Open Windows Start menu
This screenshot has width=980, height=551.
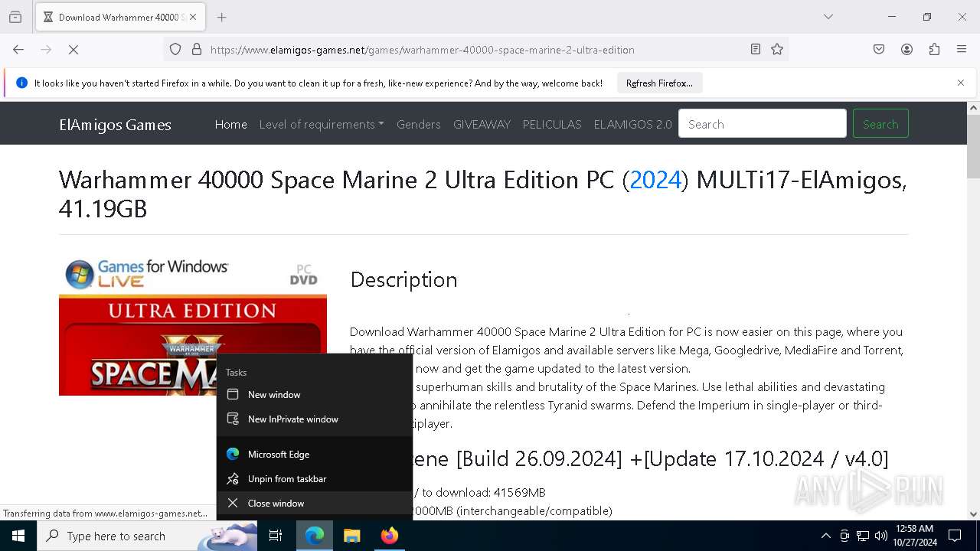coord(18,536)
